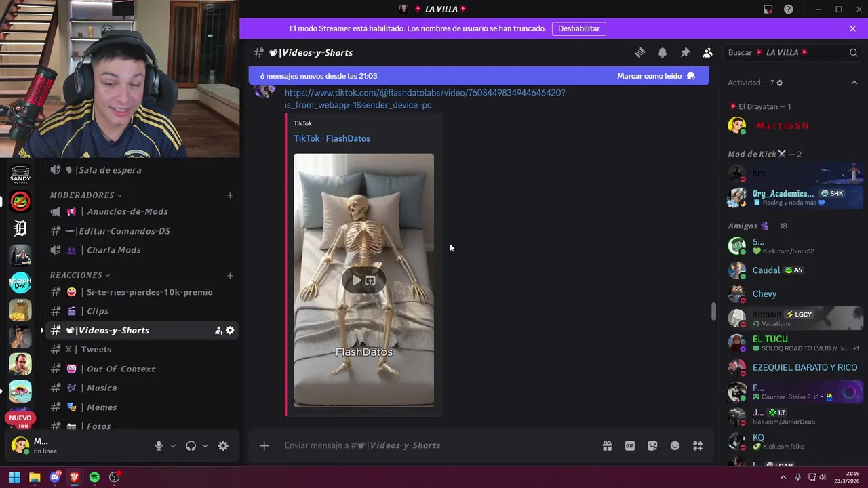This screenshot has width=868, height=488.
Task: Join Charla Mods voice channel
Action: point(140,250)
